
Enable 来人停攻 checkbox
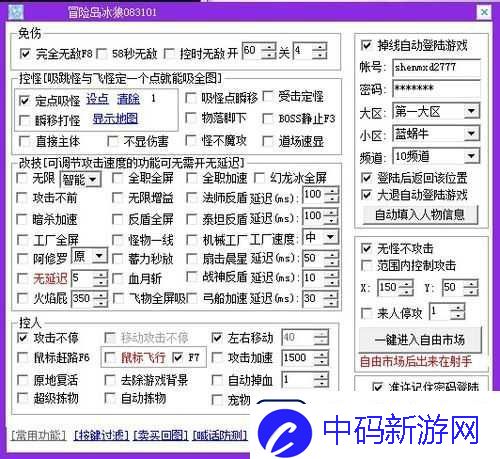(x=366, y=313)
